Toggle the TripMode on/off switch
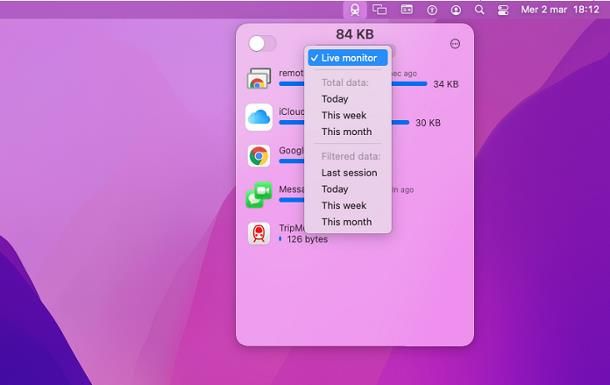This screenshot has height=385, width=610. point(262,44)
